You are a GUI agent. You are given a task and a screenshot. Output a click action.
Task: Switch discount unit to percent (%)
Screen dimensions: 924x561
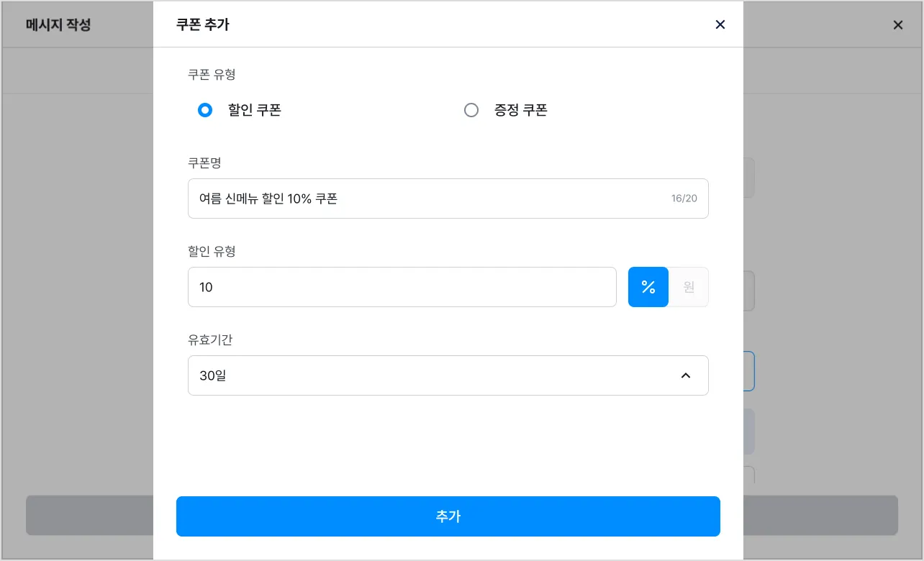click(648, 287)
